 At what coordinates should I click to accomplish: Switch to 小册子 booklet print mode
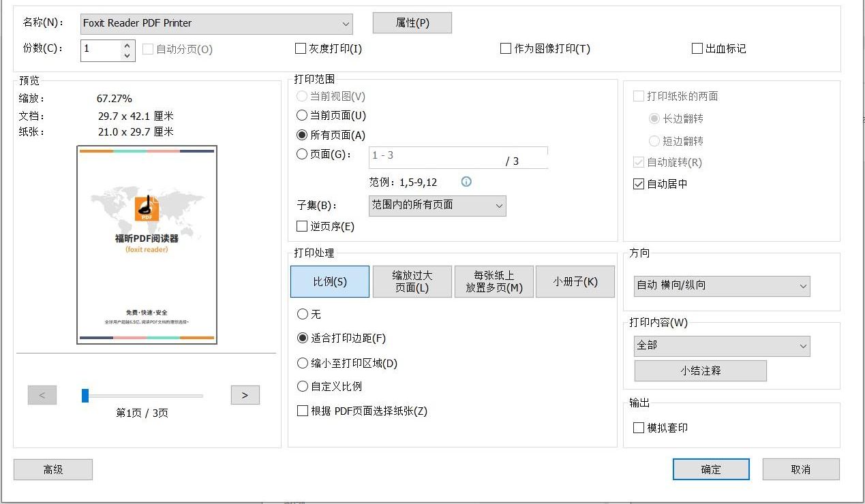575,281
